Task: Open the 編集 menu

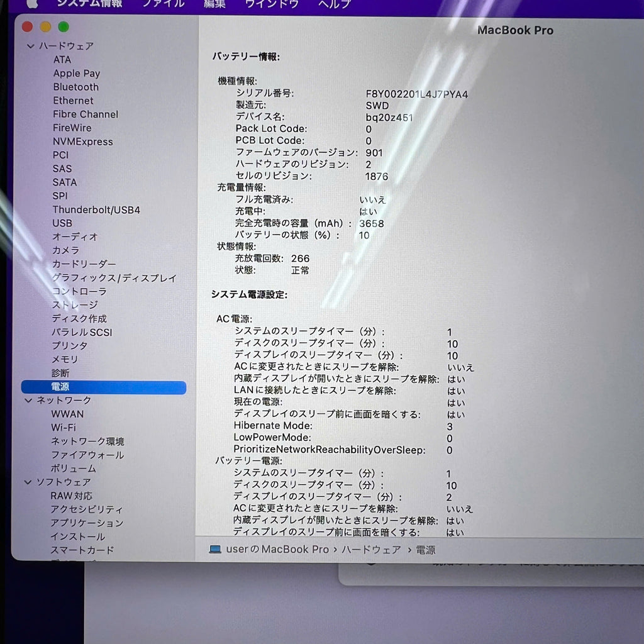Action: pos(214,3)
